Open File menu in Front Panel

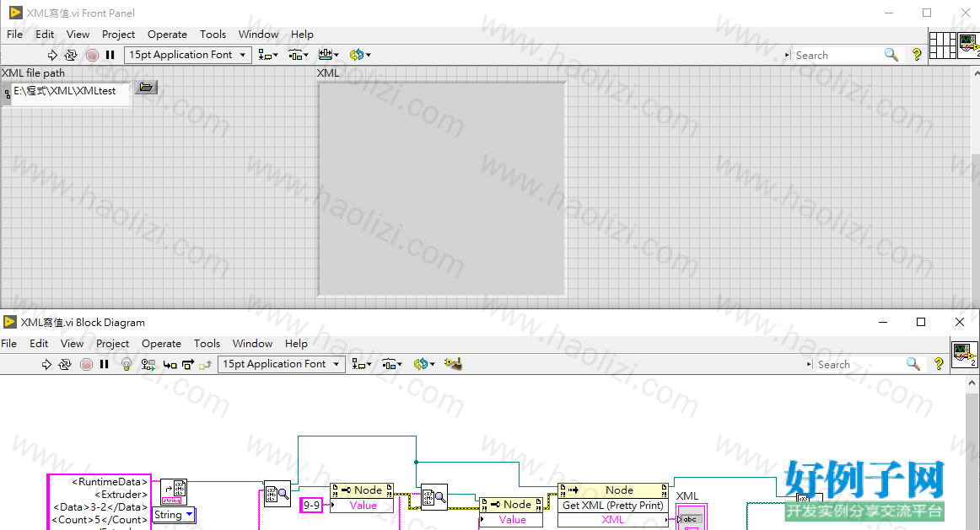click(14, 35)
